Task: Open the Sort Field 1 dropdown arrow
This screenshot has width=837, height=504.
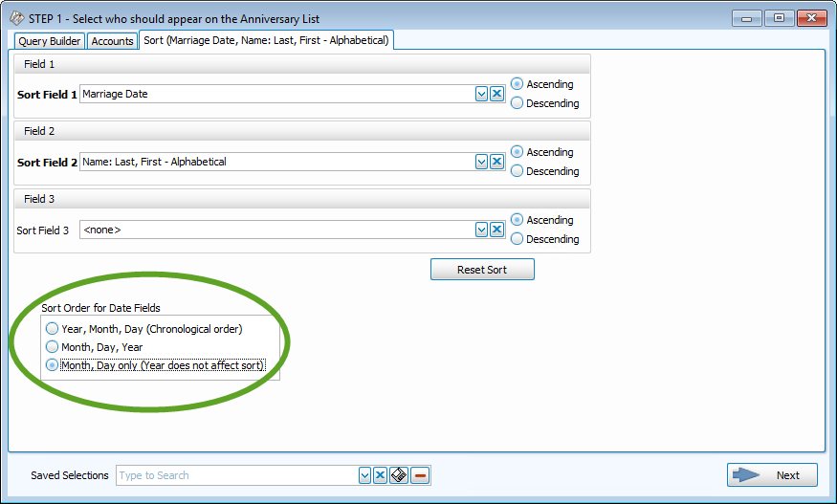Action: point(482,94)
